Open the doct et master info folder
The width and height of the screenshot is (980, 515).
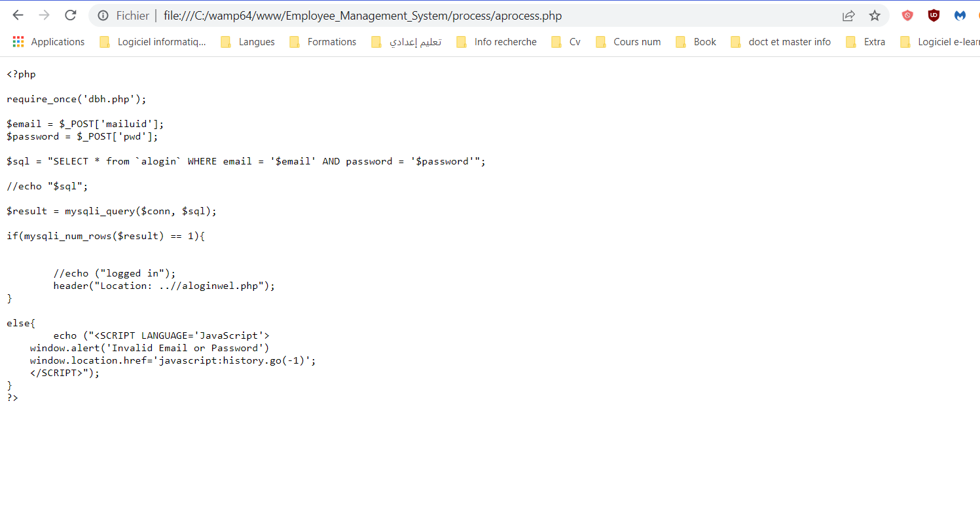[x=780, y=42]
